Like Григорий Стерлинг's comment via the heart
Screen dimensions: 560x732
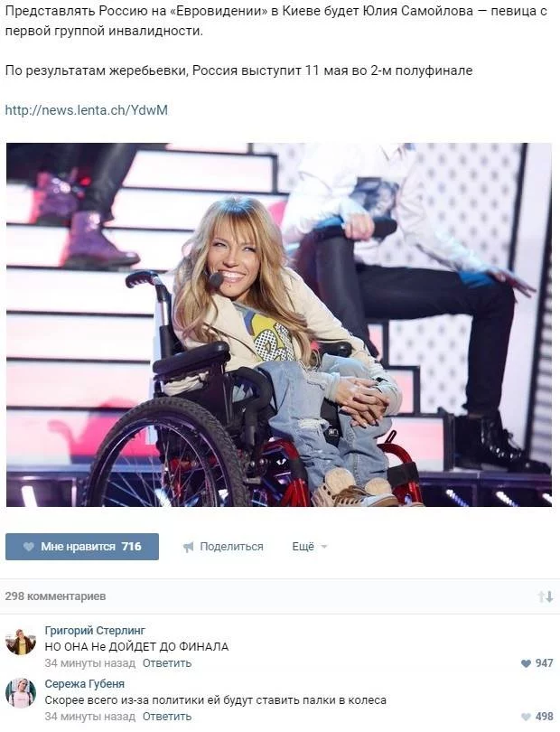526,663
